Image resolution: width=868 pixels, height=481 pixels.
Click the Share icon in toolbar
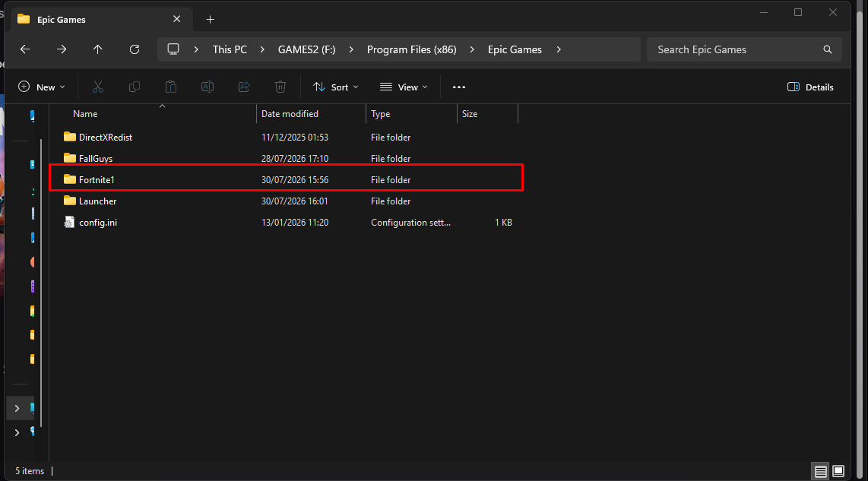244,87
